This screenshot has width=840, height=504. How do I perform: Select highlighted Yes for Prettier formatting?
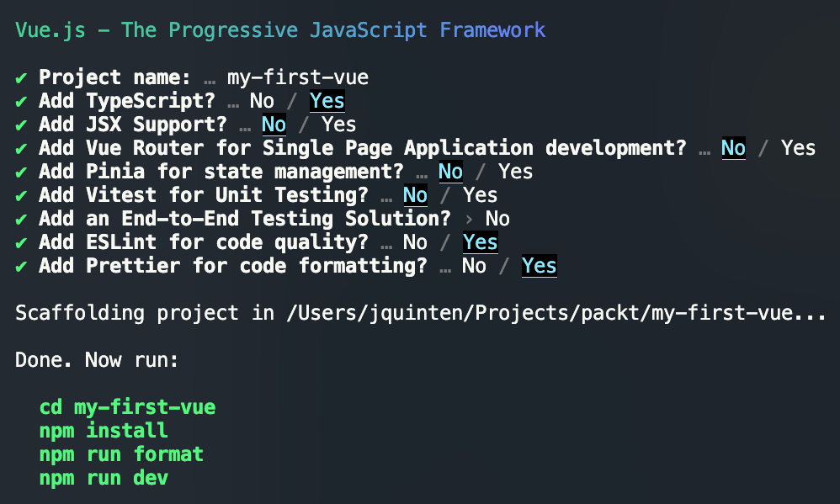[539, 266]
